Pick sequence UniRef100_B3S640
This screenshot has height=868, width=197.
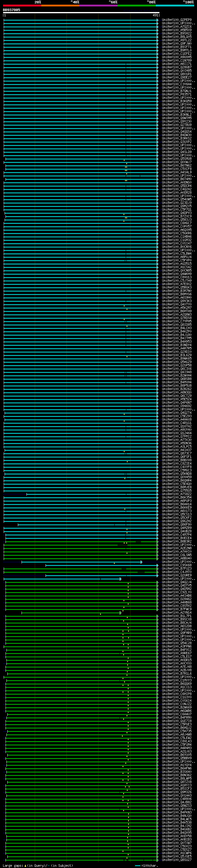[x=176, y=772]
